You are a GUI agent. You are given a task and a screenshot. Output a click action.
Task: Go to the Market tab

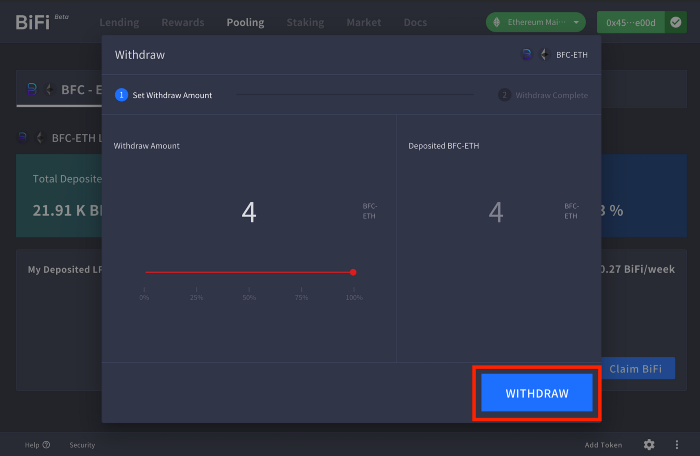click(x=364, y=22)
